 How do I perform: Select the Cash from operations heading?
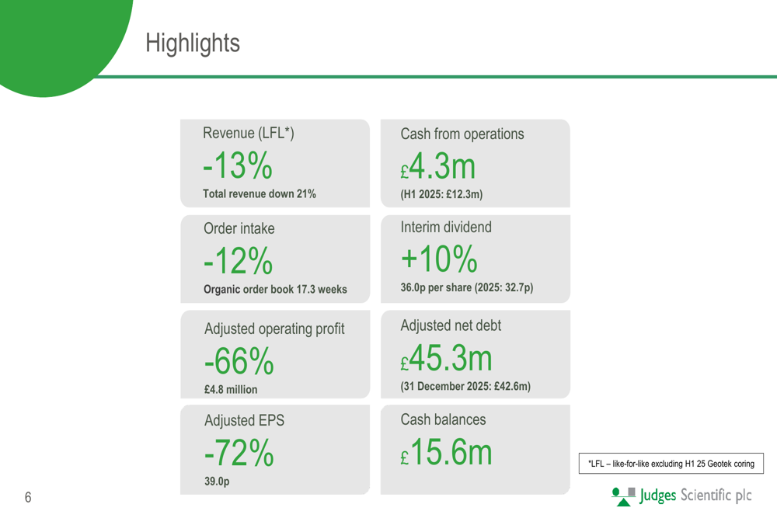point(462,134)
